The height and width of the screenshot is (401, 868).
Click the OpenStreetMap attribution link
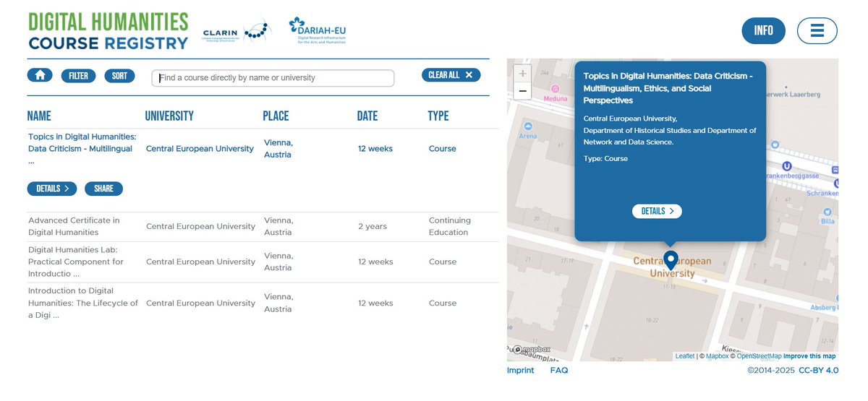759,356
